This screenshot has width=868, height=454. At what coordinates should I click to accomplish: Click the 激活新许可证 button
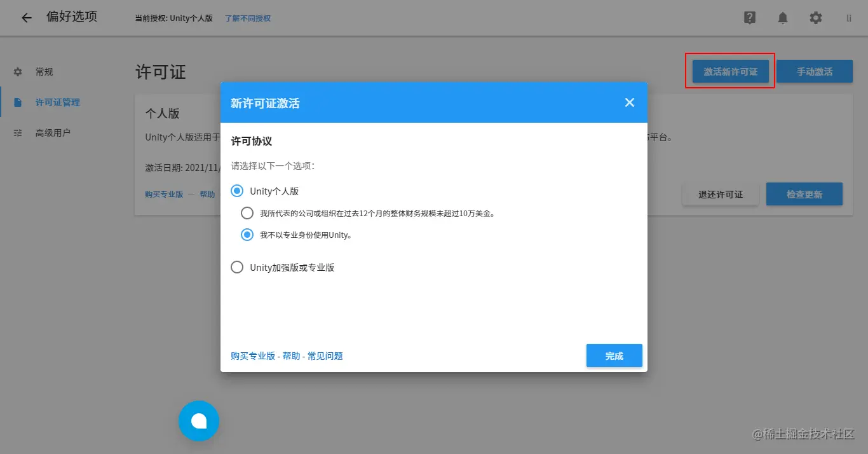pos(731,72)
